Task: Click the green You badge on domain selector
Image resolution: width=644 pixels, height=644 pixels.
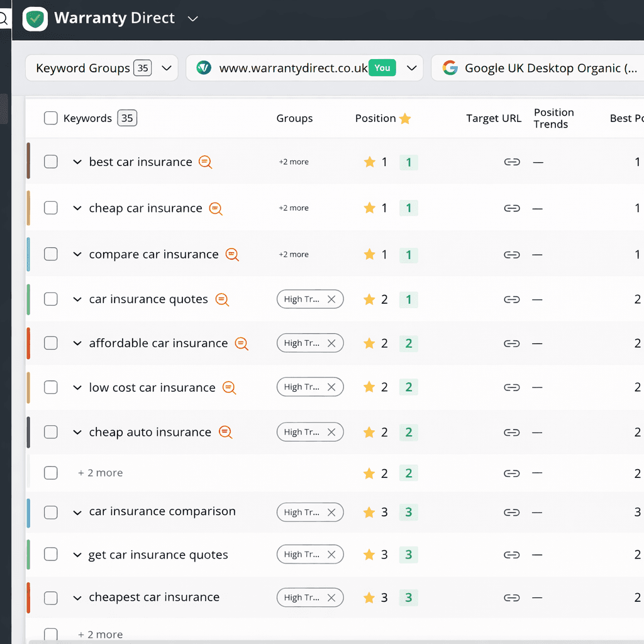Action: tap(382, 68)
